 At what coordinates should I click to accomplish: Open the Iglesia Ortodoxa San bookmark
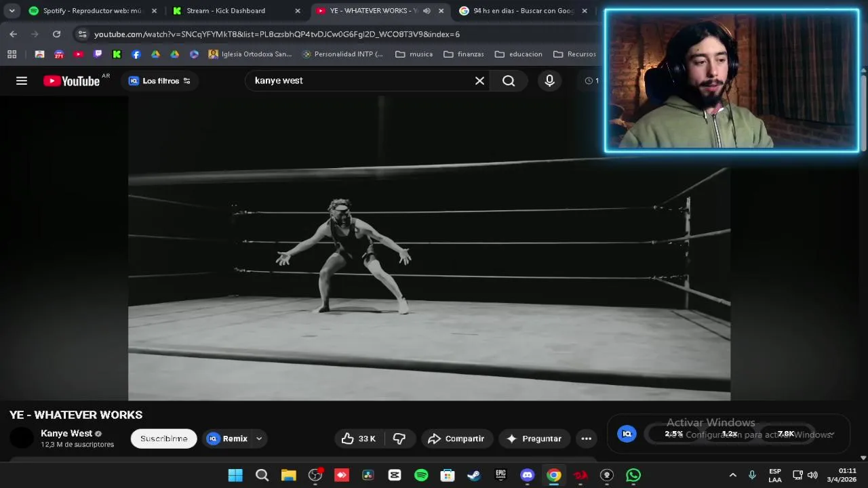coord(250,54)
